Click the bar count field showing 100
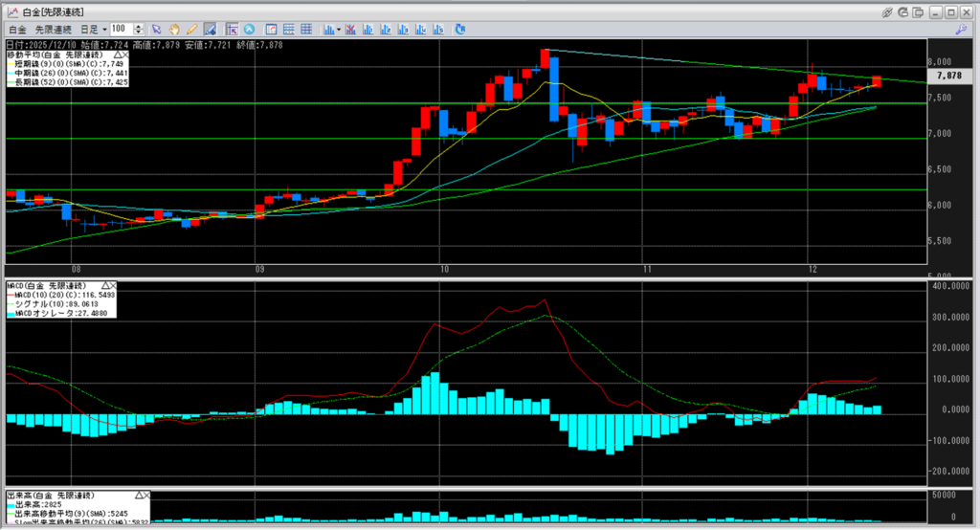The height and width of the screenshot is (530, 980). (121, 30)
